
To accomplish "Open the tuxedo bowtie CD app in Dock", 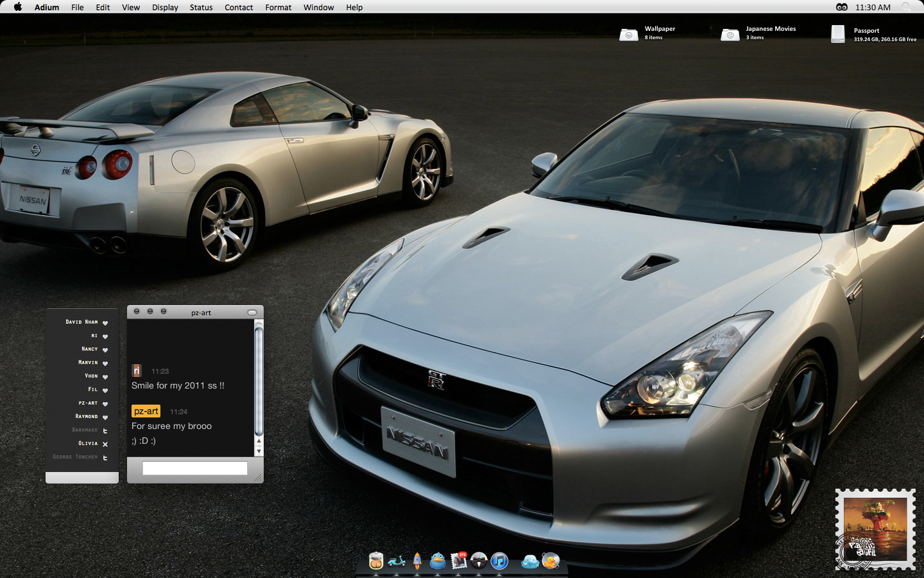I will pos(479,561).
